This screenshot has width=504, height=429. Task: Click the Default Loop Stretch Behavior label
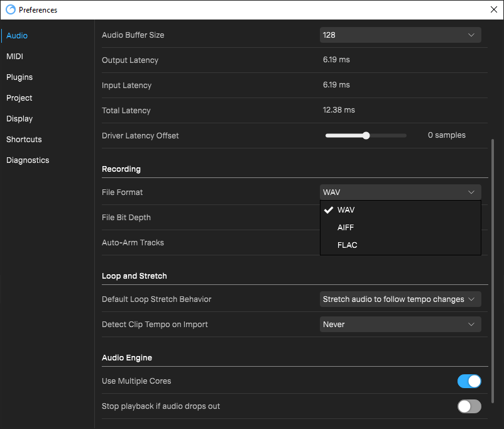click(x=156, y=299)
